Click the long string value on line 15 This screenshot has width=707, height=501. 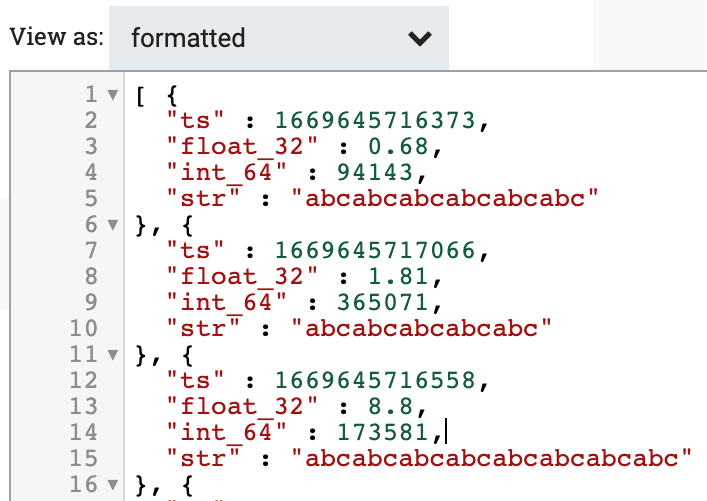tap(491, 459)
